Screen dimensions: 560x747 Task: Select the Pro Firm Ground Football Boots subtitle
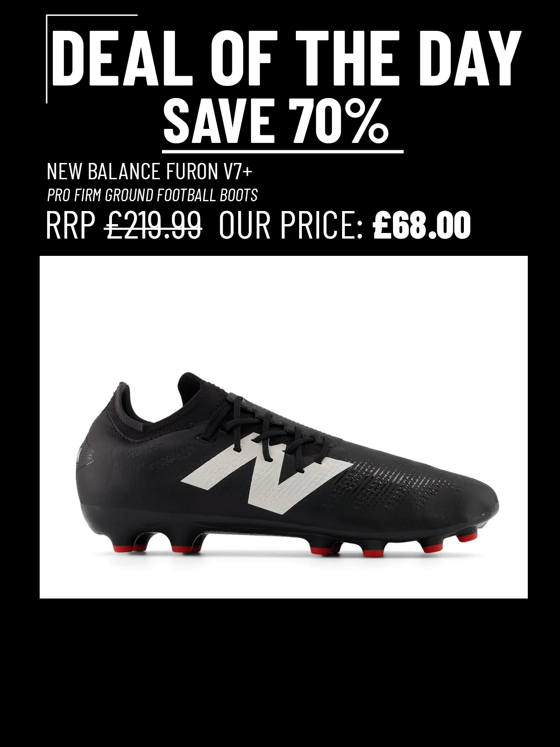152,195
